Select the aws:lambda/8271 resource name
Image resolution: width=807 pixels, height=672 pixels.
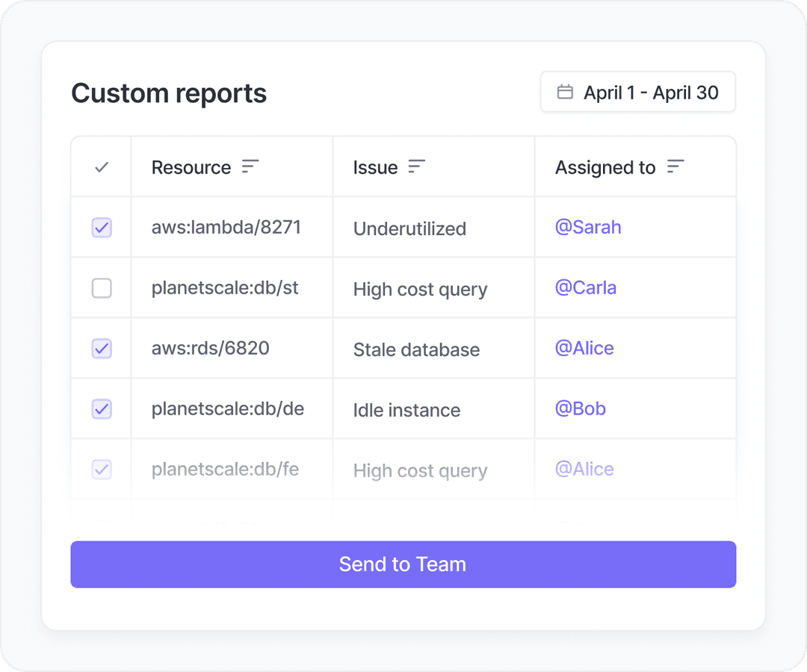click(226, 228)
